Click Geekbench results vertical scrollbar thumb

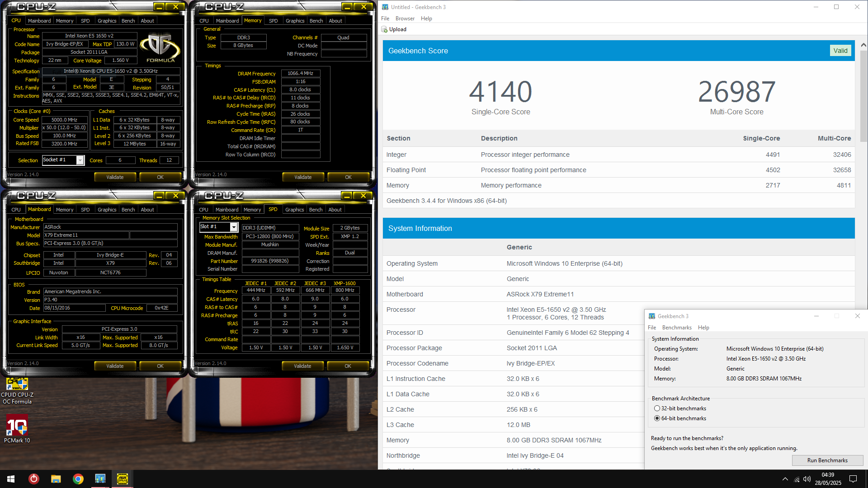pyautogui.click(x=863, y=96)
